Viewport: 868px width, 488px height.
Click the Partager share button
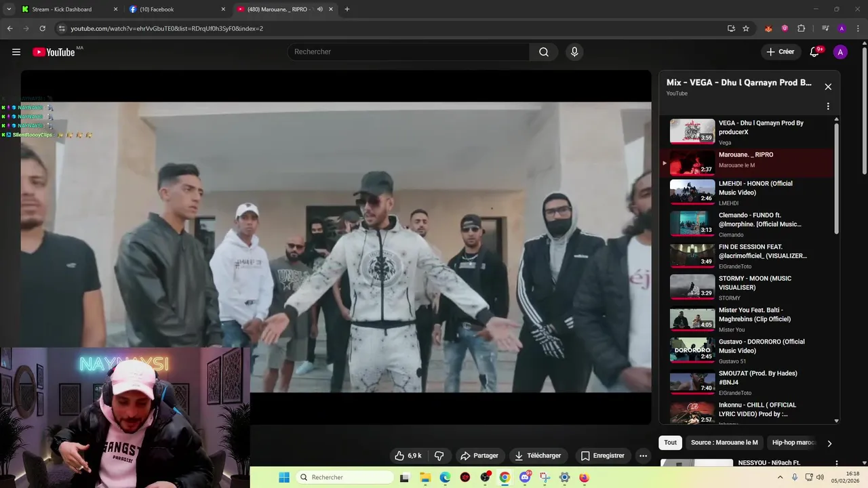tap(479, 455)
